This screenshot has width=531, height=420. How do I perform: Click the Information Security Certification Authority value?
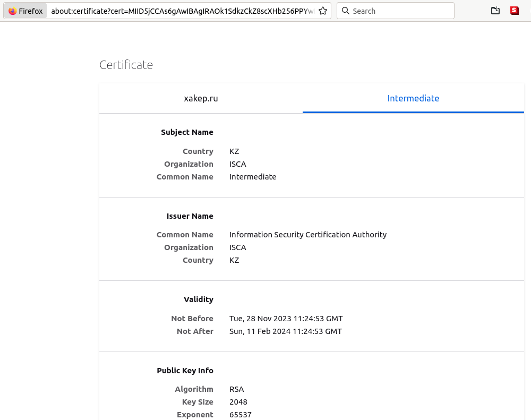308,235
